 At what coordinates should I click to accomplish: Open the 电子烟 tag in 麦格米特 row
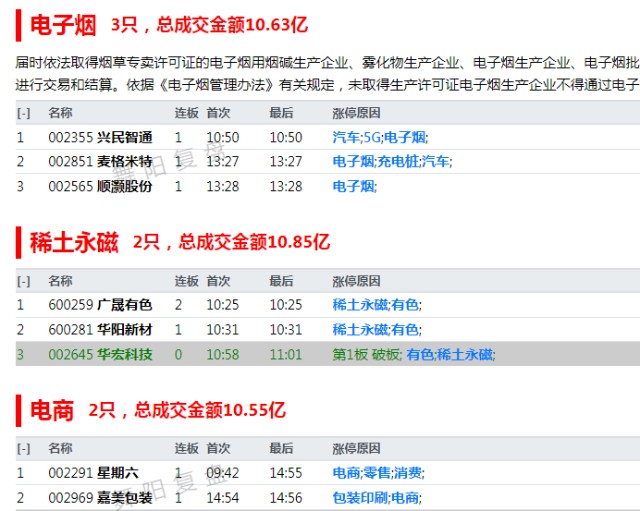click(x=353, y=162)
